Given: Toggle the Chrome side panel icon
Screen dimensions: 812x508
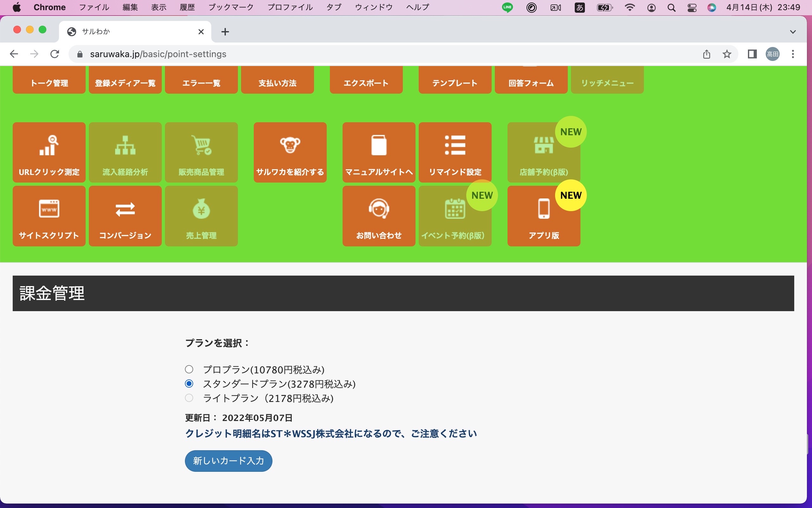Looking at the screenshot, I should [752, 54].
